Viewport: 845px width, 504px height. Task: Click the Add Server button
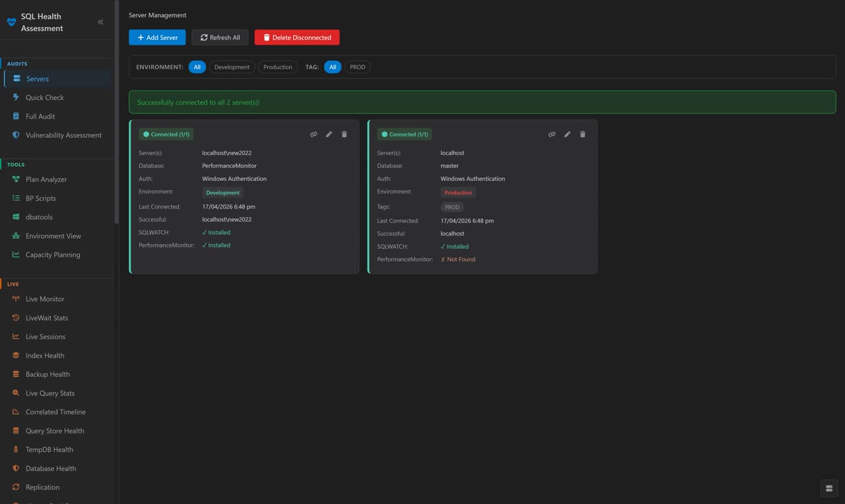[x=157, y=37]
